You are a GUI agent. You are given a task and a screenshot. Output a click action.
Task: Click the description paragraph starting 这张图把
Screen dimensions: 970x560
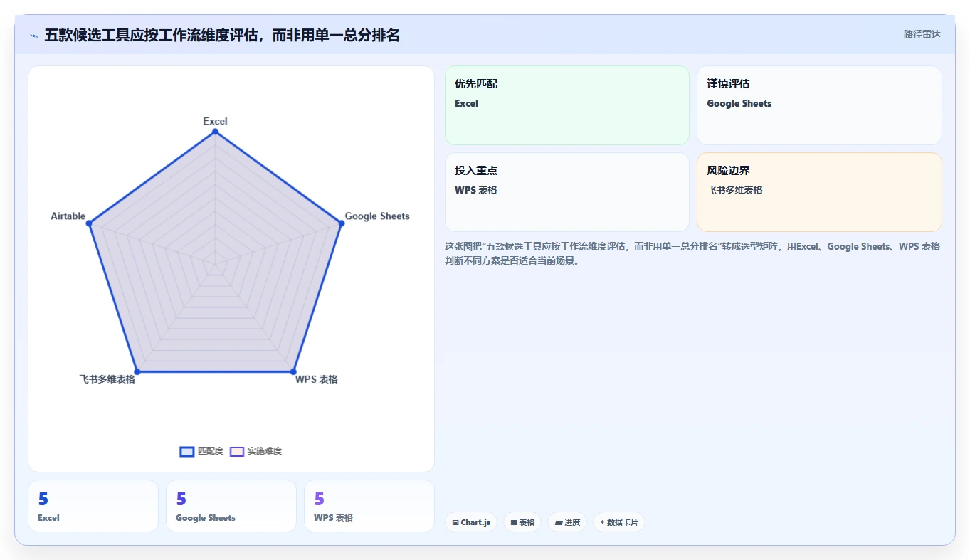pos(692,253)
